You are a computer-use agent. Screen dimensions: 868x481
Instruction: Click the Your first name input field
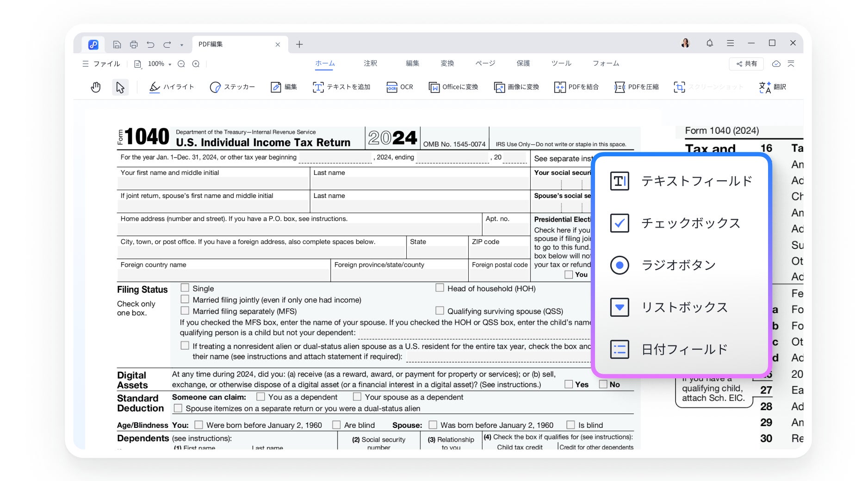[213, 183]
